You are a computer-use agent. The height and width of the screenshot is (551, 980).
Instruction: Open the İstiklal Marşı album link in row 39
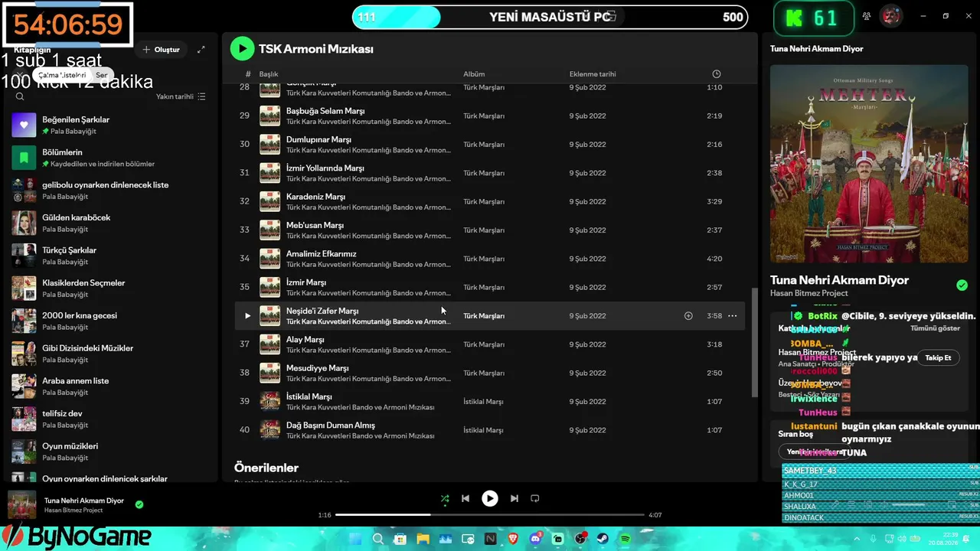coord(483,402)
